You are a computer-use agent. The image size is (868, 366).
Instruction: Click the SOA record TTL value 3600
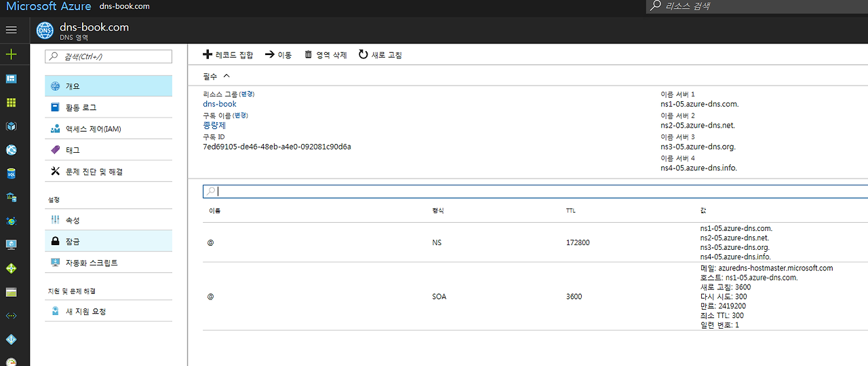[x=574, y=297]
